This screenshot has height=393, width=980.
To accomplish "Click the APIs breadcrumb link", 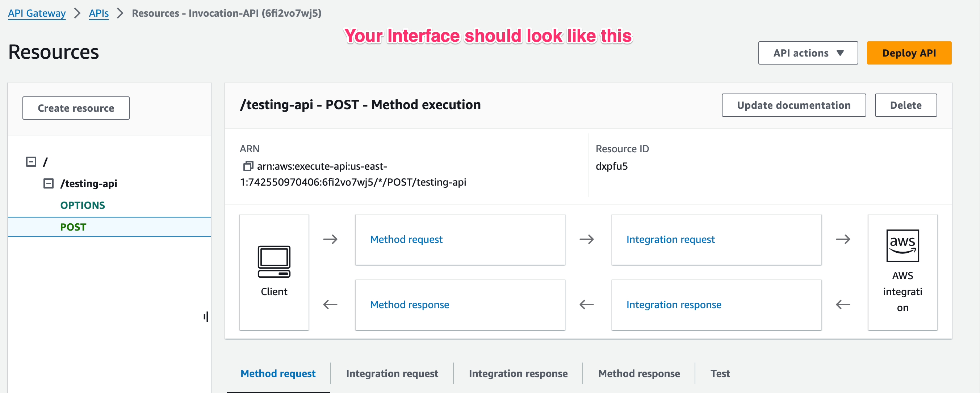I will point(99,13).
